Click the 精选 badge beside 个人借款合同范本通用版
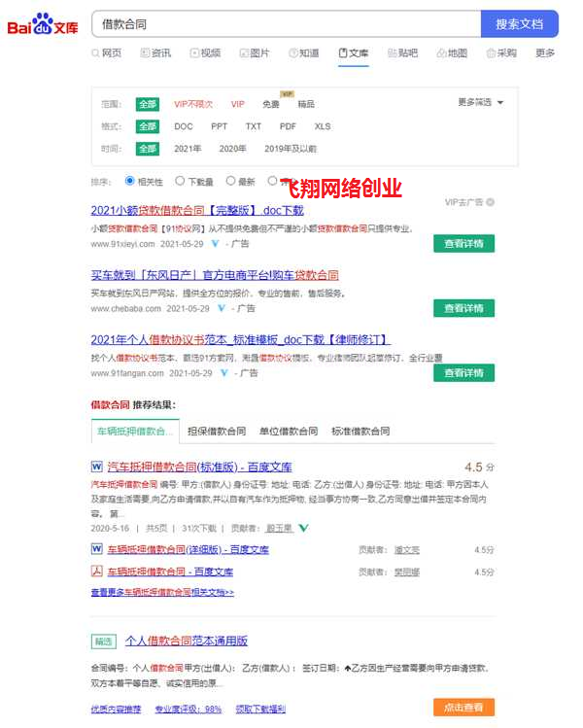 (103, 641)
